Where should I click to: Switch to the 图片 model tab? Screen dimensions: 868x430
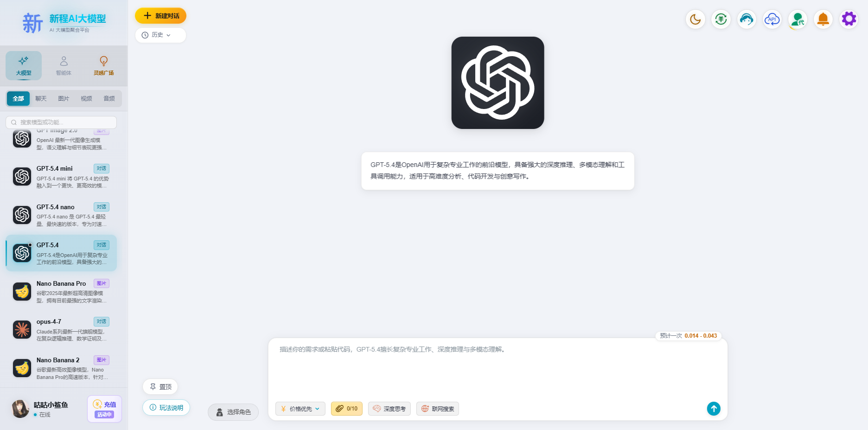64,98
